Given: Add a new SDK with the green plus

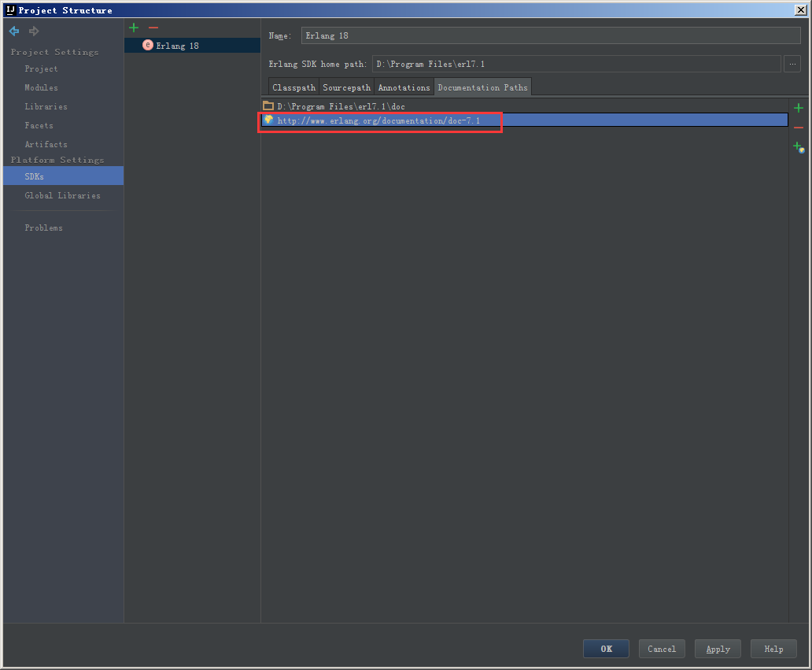Looking at the screenshot, I should pos(133,27).
